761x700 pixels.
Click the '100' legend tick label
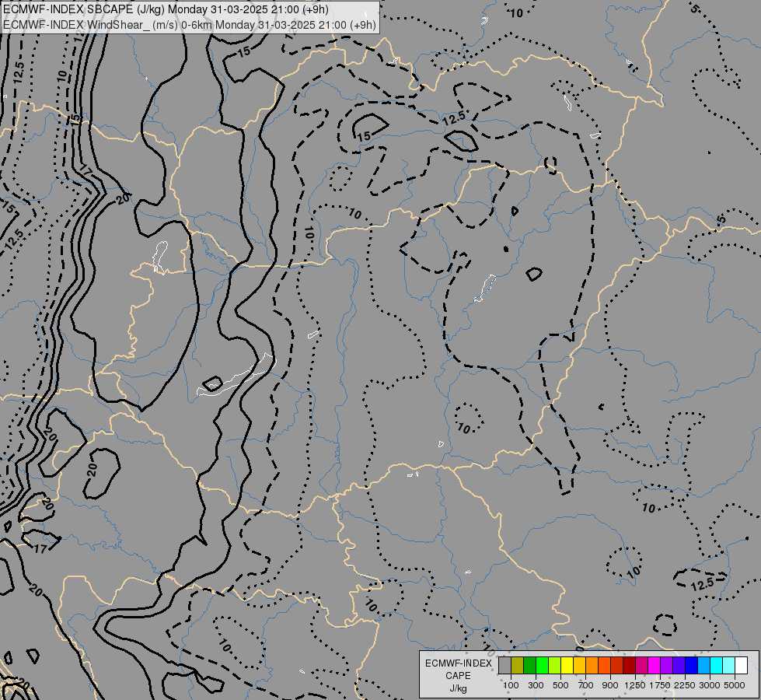[511, 685]
